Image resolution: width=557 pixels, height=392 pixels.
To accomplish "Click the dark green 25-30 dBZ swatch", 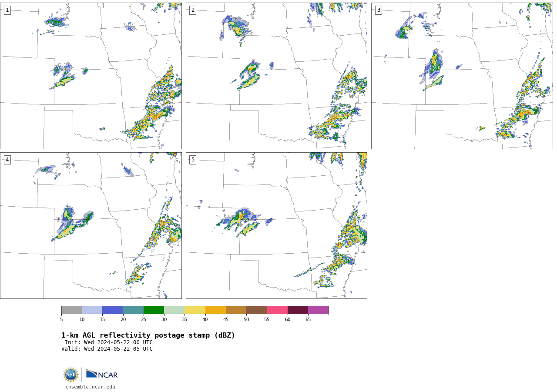I will (154, 310).
